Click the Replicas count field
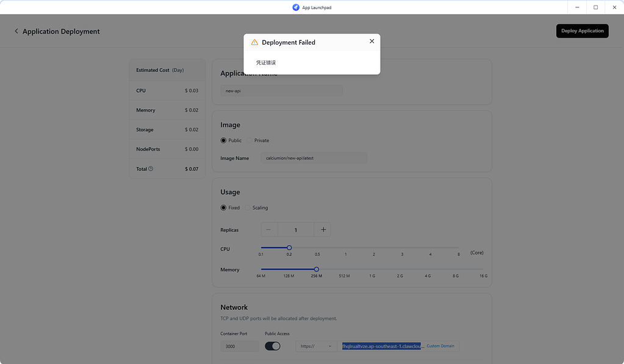 coord(296,229)
